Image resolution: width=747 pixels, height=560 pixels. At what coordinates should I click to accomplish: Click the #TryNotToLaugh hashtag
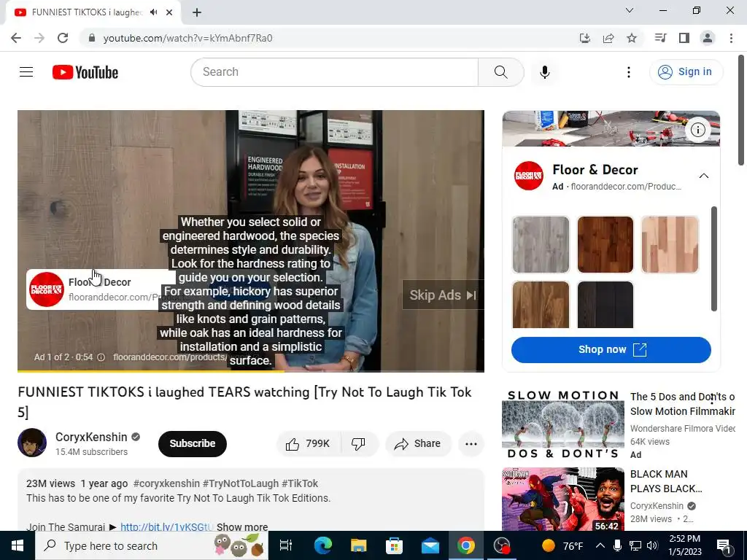pos(241,483)
